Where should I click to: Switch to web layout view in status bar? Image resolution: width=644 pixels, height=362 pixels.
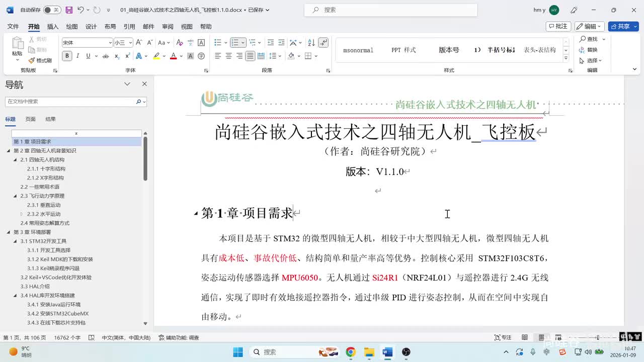[x=558, y=337]
